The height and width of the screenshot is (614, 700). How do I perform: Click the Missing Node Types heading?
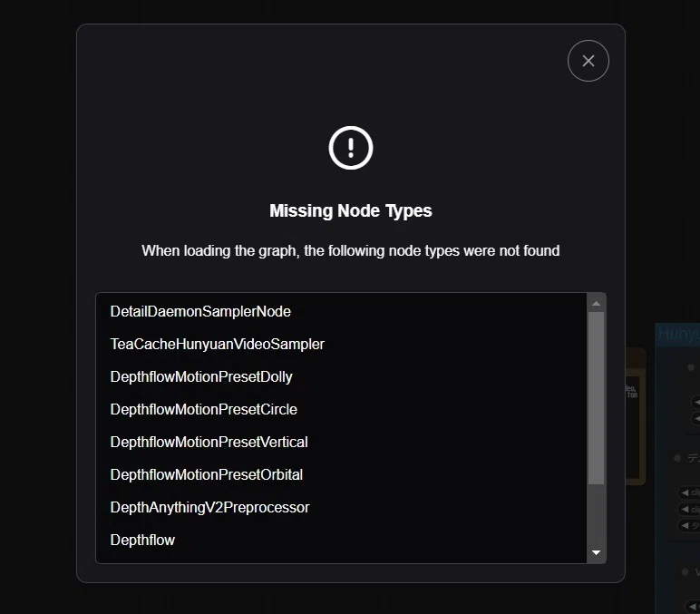(350, 210)
